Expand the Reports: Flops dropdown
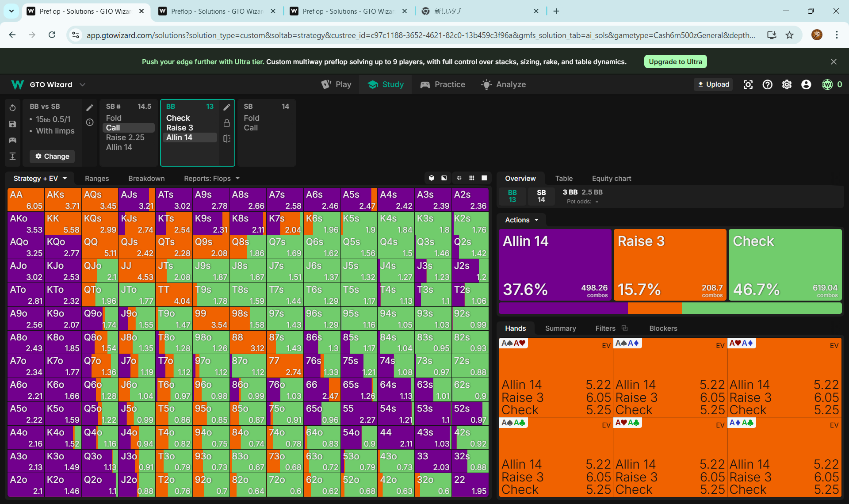 pos(211,179)
